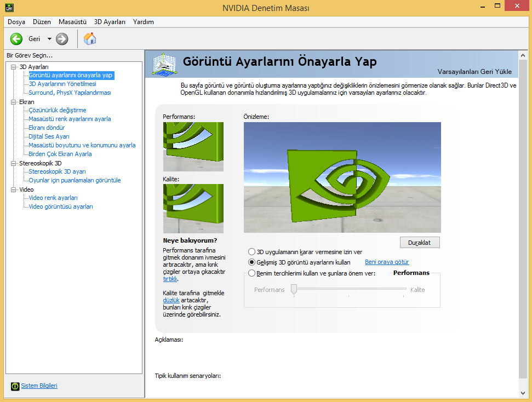This screenshot has height=402, width=532.
Task: Open the Dosya menu
Action: click(x=16, y=22)
